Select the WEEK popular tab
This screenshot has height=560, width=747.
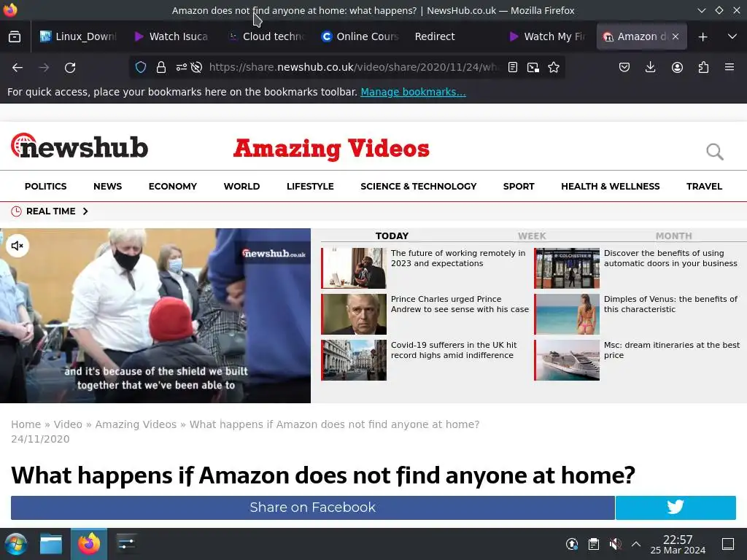[532, 236]
